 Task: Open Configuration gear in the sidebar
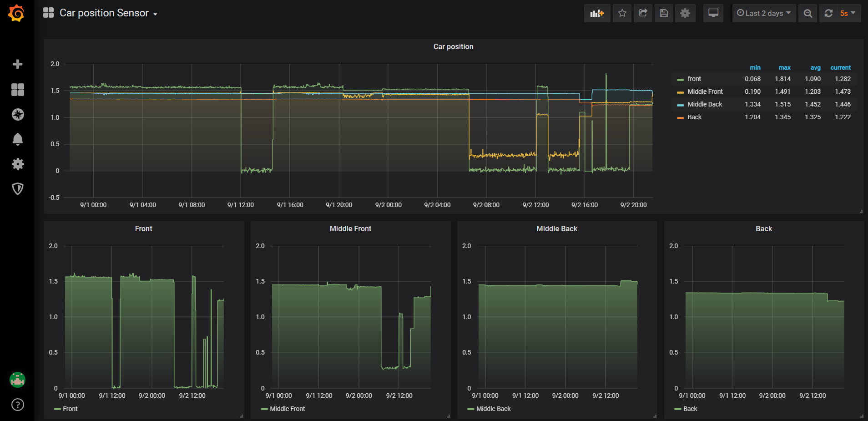18,164
